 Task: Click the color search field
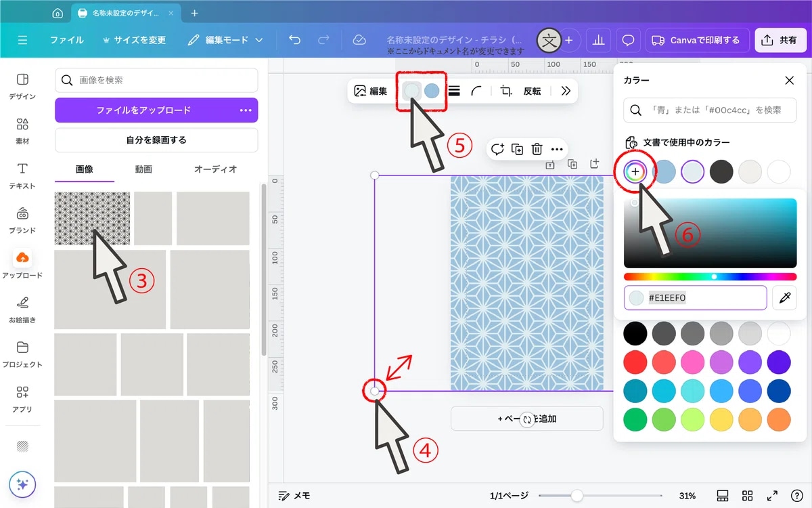coord(710,110)
